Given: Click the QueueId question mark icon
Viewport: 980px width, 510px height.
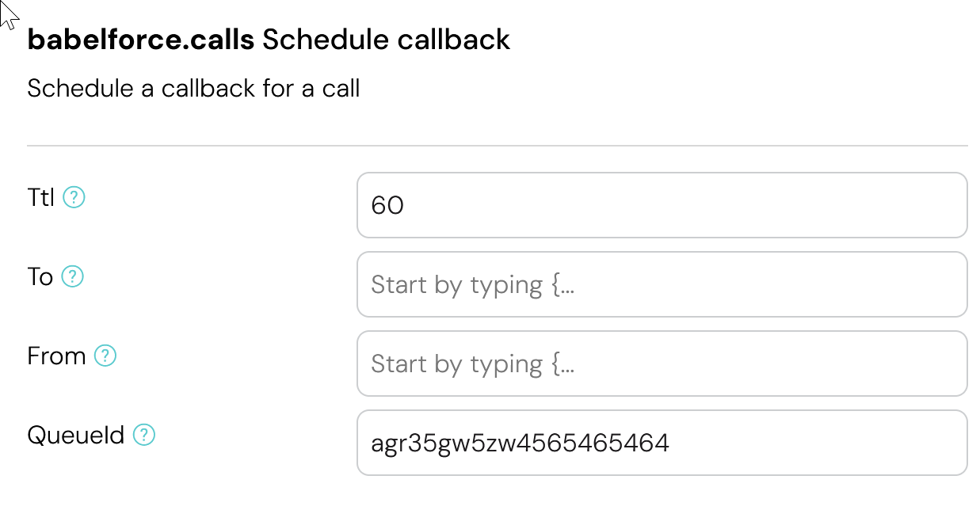Looking at the screenshot, I should click(x=144, y=435).
